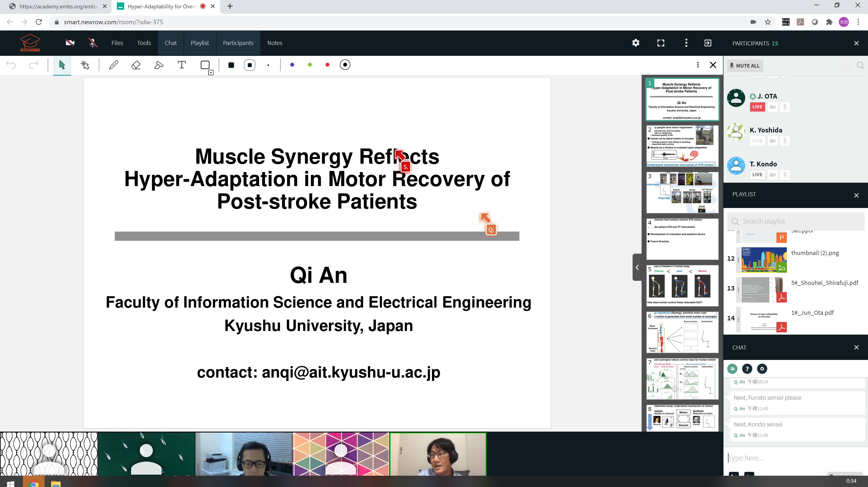Open the Notes tab
The image size is (868, 487).
[275, 43]
